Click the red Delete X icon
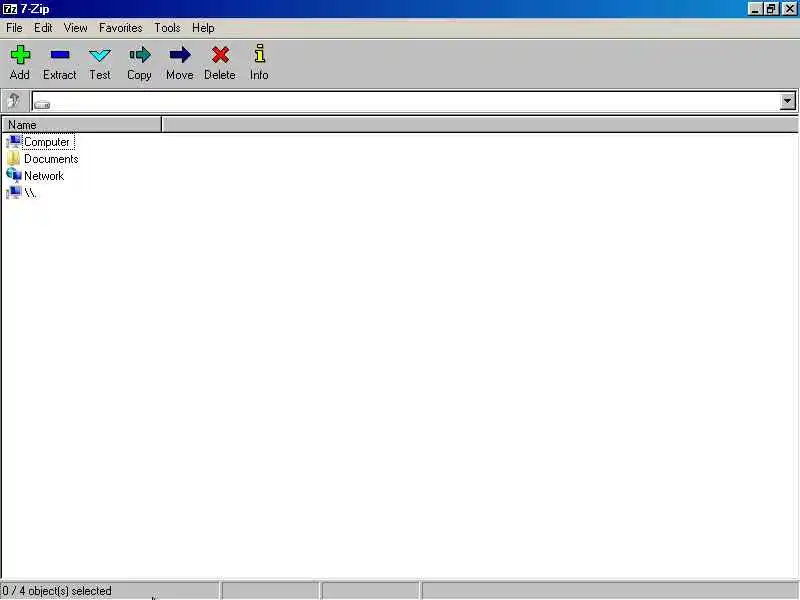Screen dimensions: 800x600 click(220, 55)
